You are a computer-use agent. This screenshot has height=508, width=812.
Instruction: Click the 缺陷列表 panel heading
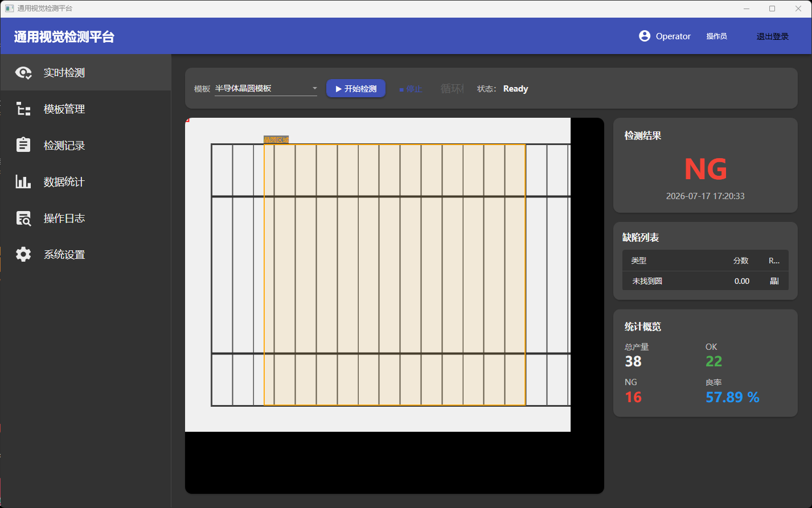pos(641,238)
